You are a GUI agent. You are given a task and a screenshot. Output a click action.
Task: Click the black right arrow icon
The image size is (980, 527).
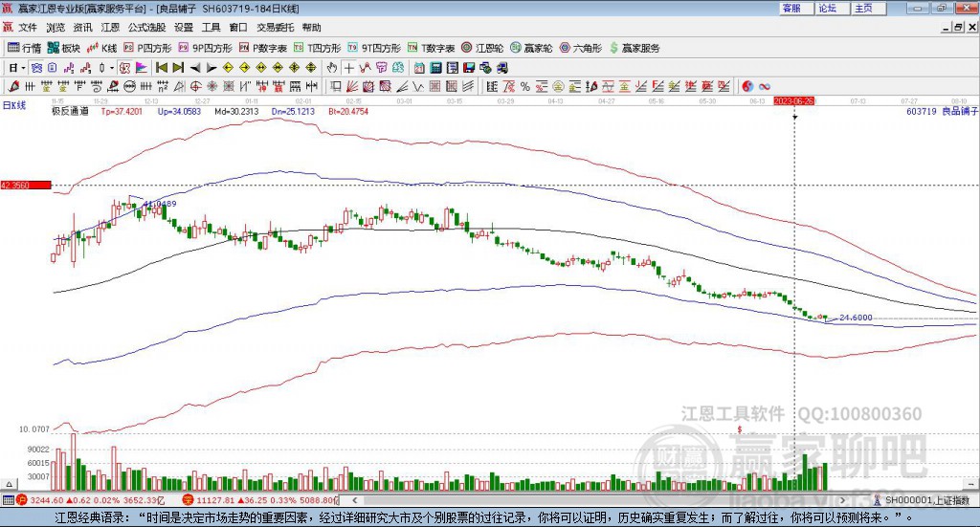[212, 68]
